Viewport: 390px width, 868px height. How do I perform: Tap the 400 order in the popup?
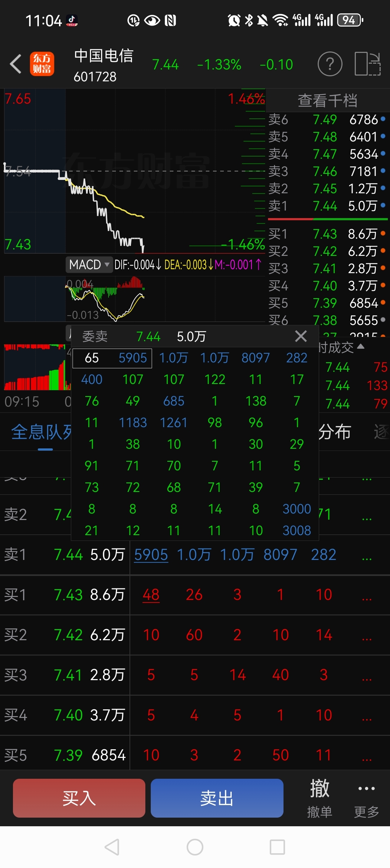click(92, 379)
